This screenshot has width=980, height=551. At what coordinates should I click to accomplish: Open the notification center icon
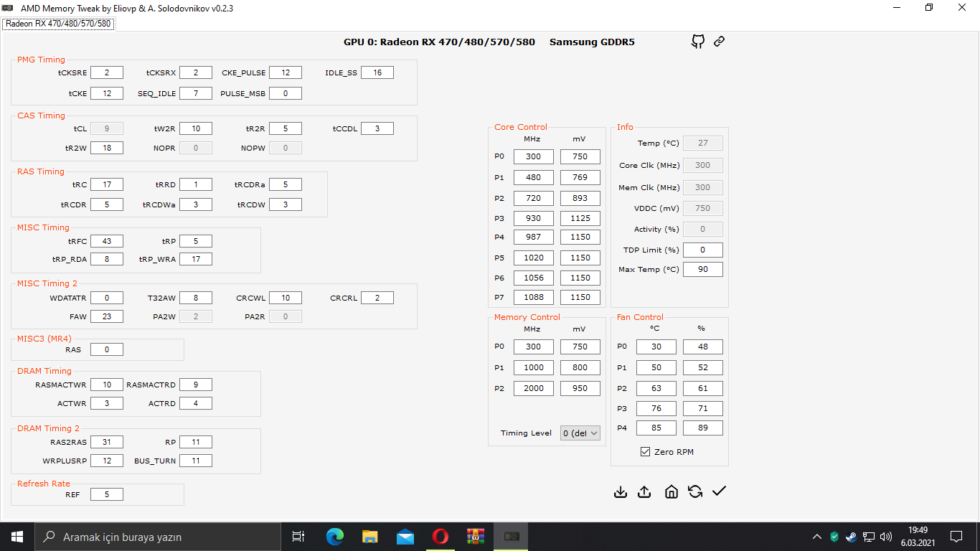956,537
